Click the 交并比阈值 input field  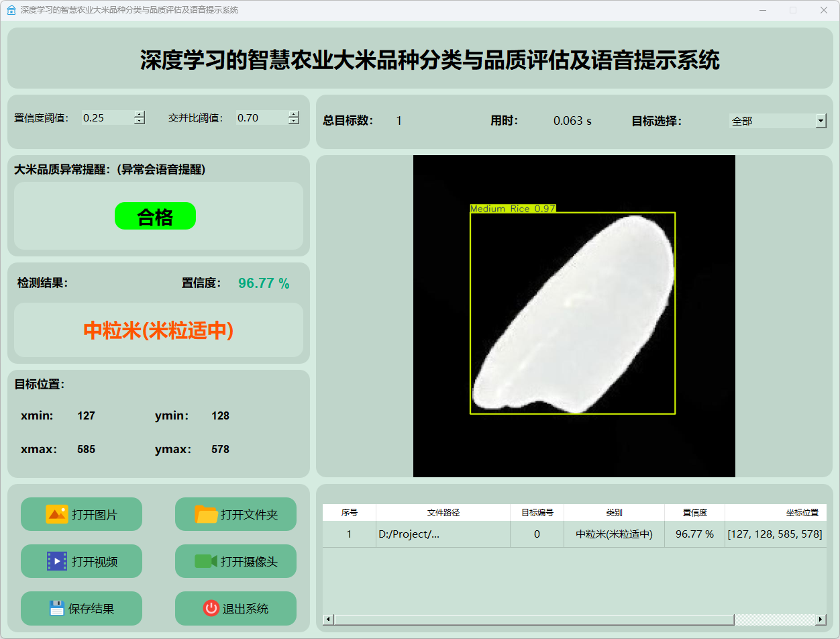tap(262, 118)
